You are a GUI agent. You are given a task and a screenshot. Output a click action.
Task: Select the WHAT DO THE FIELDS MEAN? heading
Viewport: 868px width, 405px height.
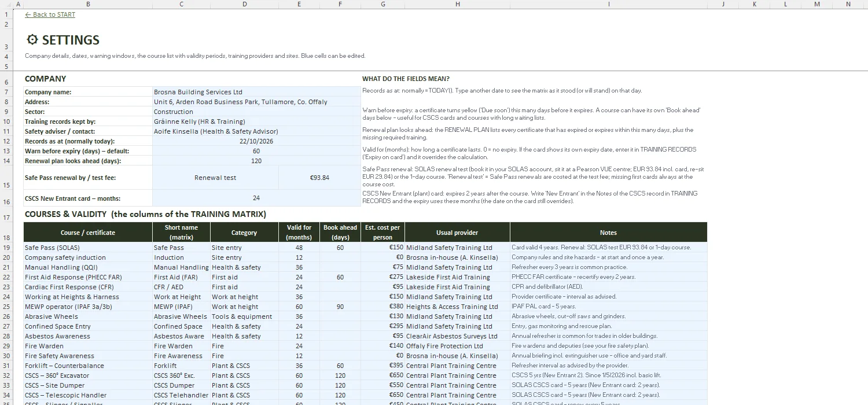coord(406,79)
